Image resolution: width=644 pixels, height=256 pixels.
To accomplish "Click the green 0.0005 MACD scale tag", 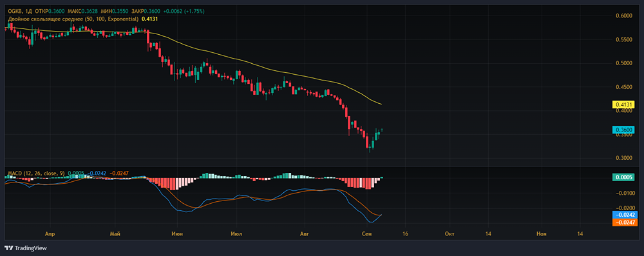I will [x=624, y=177].
